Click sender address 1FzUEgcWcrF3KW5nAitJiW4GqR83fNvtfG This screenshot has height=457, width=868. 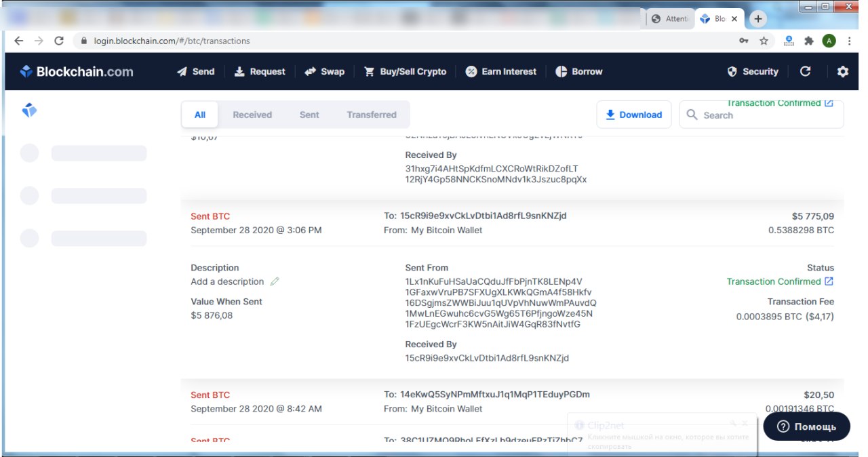[493, 324]
